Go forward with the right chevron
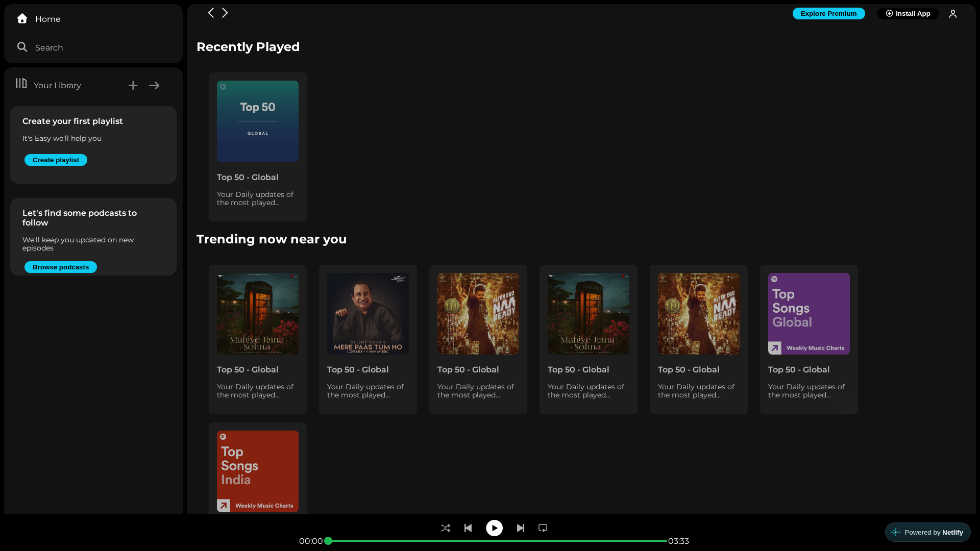The image size is (980, 551). click(225, 13)
